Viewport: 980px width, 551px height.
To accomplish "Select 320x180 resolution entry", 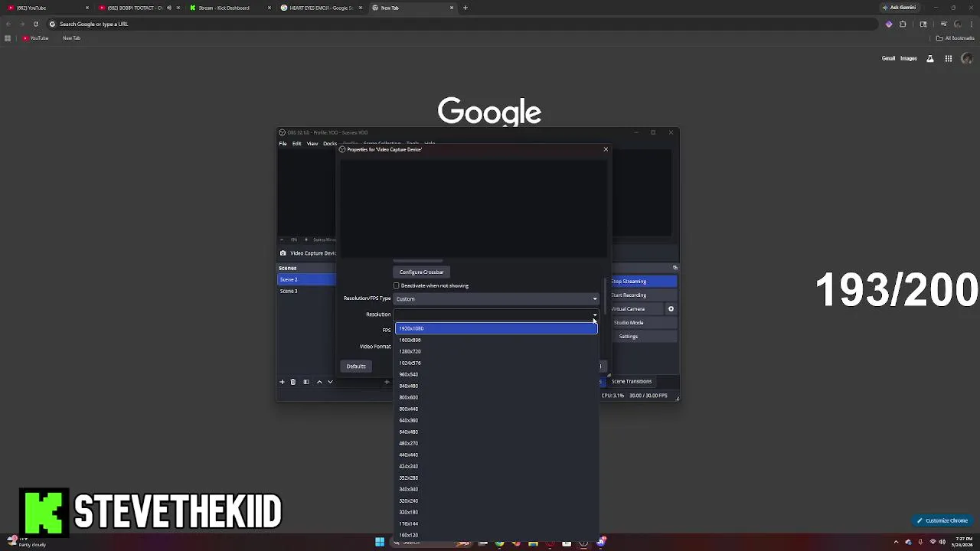I will click(496, 512).
